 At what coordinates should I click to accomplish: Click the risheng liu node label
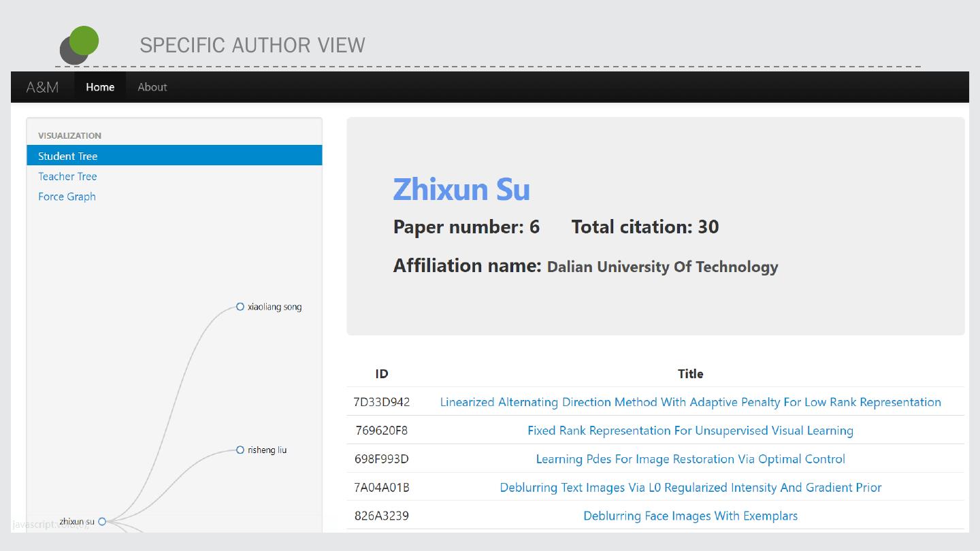[x=267, y=450]
